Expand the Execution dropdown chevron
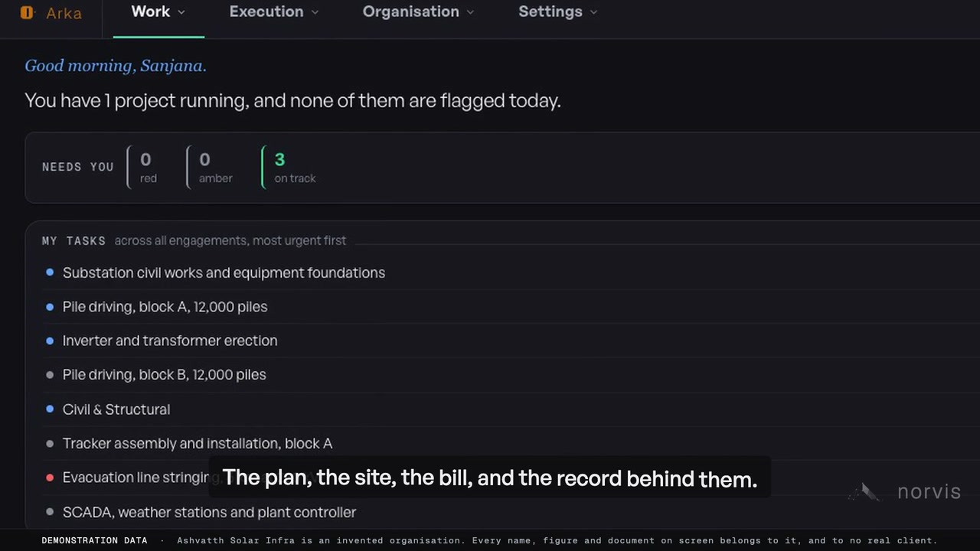The height and width of the screenshot is (551, 980). click(x=315, y=12)
